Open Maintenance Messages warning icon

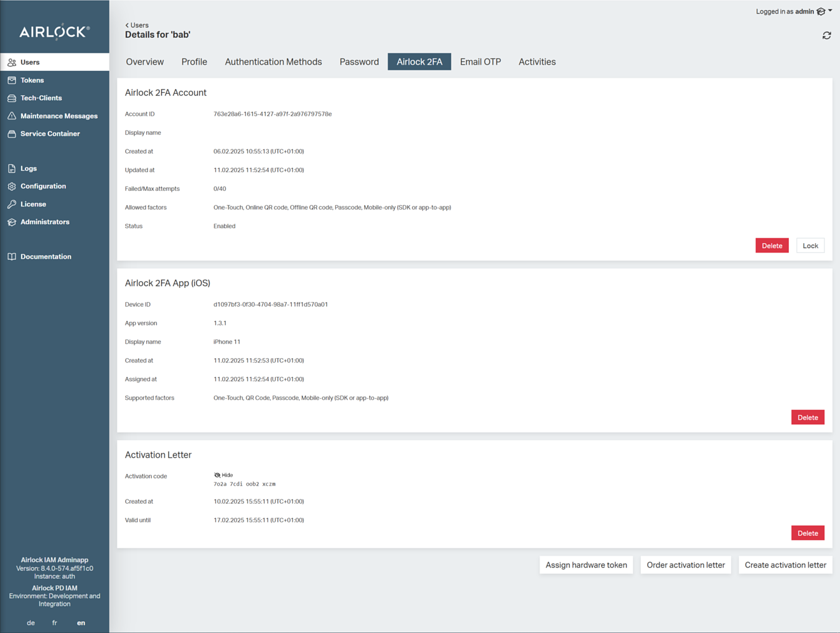click(12, 116)
